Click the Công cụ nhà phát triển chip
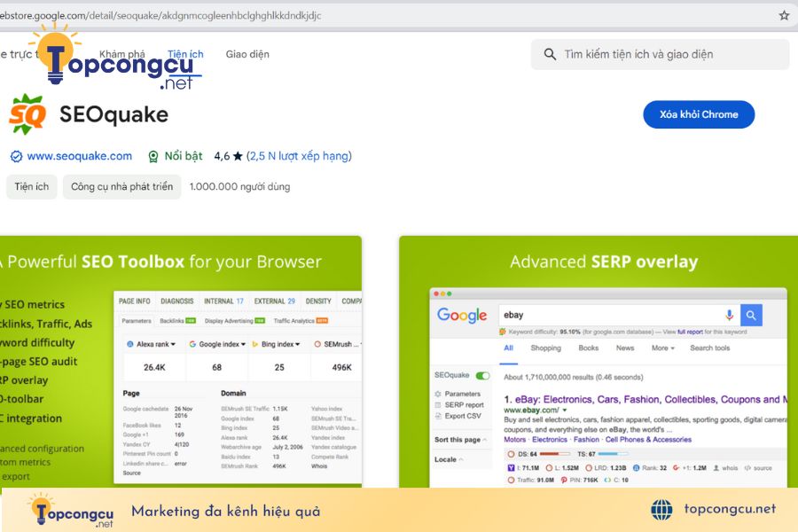The image size is (798, 532). point(122,187)
